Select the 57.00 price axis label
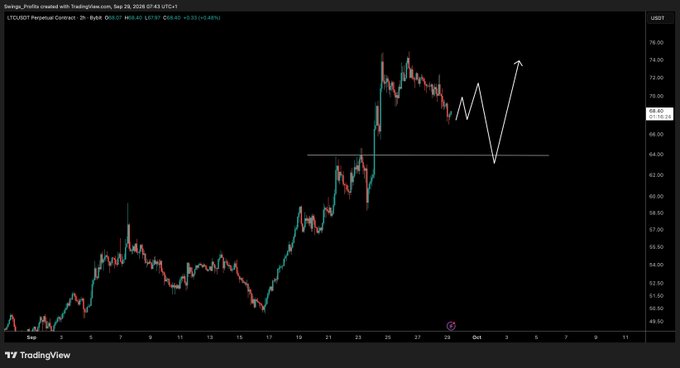Screen dimensions: 680x368 (656, 230)
